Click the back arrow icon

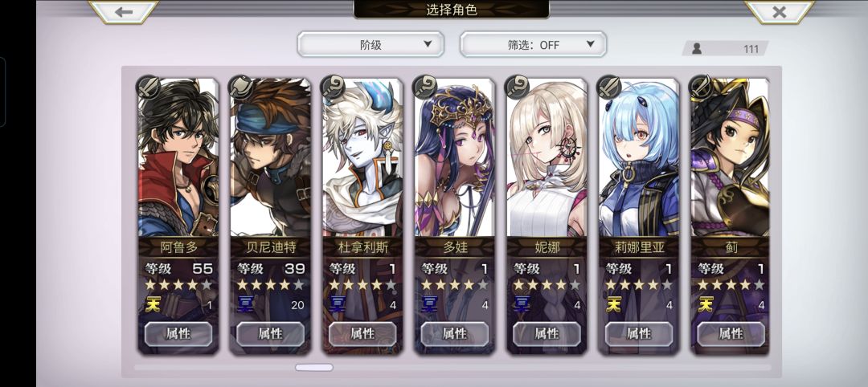124,11
